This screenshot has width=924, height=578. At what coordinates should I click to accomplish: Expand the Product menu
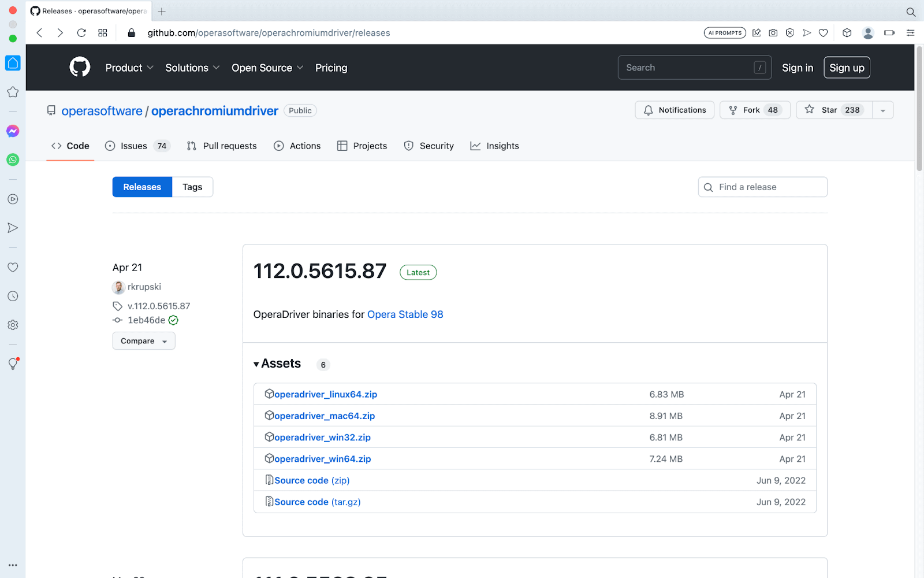[x=129, y=68]
